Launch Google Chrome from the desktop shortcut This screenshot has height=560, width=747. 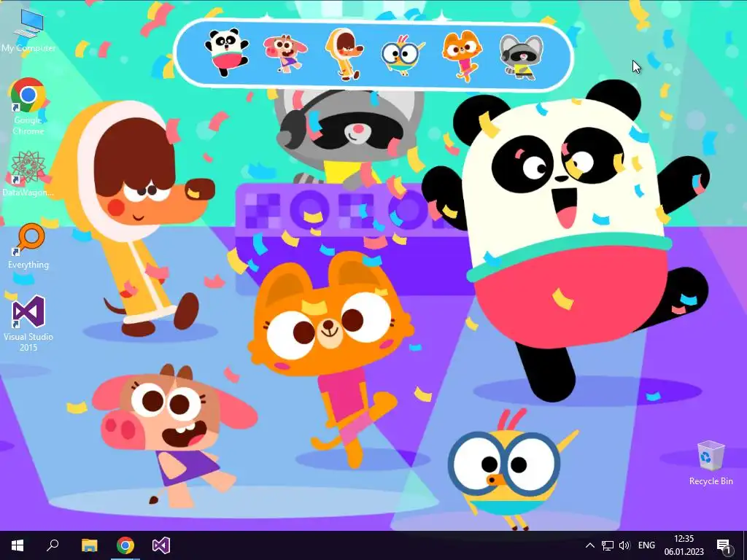pyautogui.click(x=28, y=106)
